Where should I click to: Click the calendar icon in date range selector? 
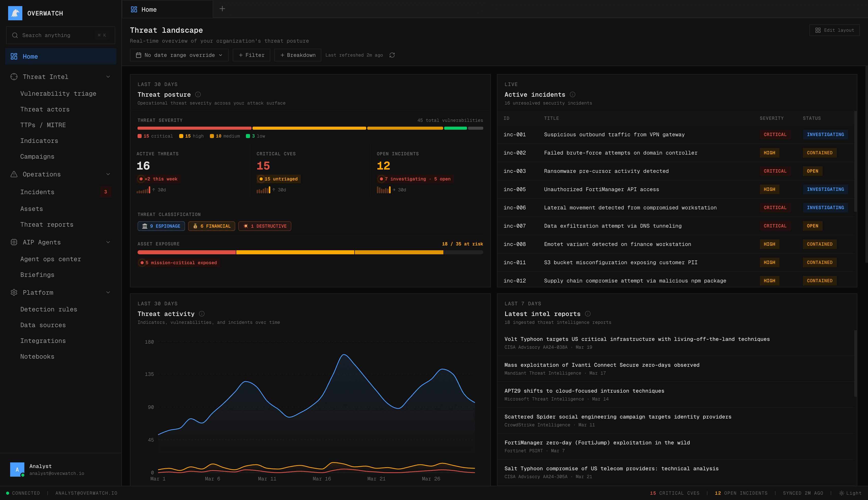point(139,55)
